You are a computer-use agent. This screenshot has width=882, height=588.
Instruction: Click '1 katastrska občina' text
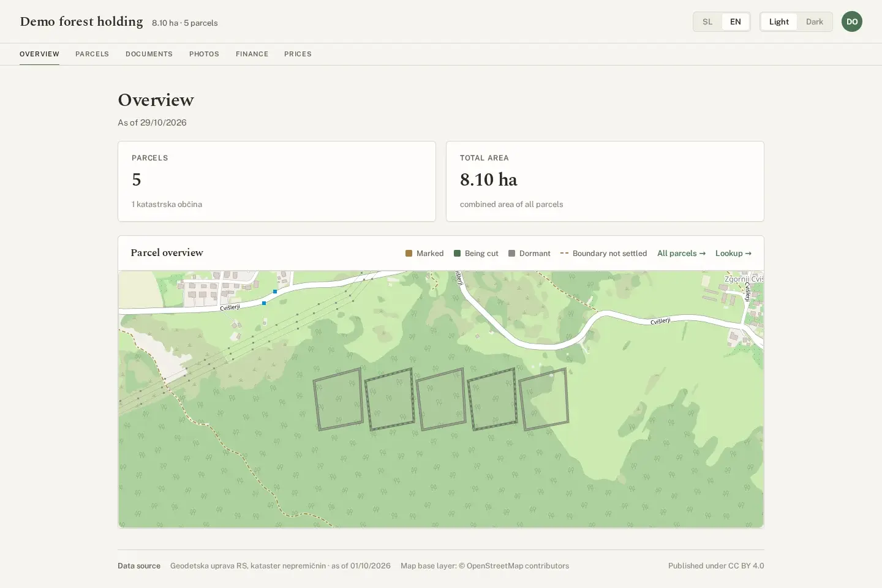pyautogui.click(x=167, y=205)
